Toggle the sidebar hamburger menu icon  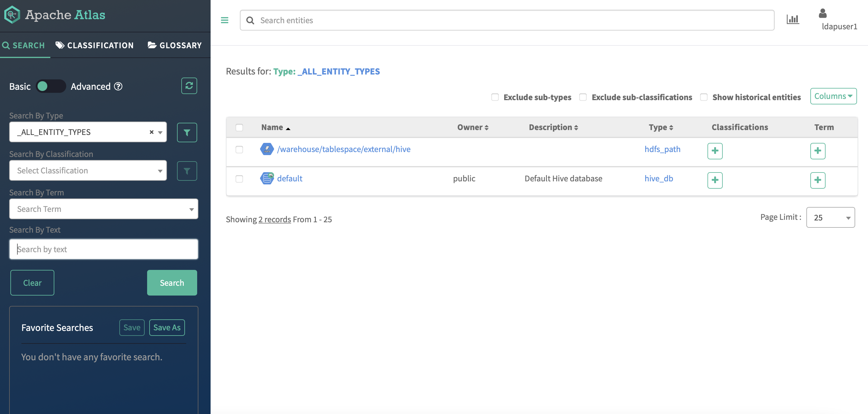[224, 20]
